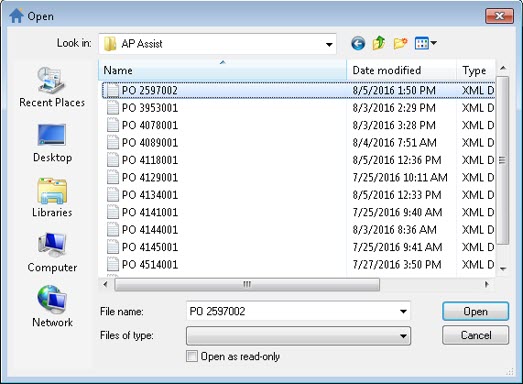
Task: Open View menu dropdown arrow
Action: click(x=434, y=43)
